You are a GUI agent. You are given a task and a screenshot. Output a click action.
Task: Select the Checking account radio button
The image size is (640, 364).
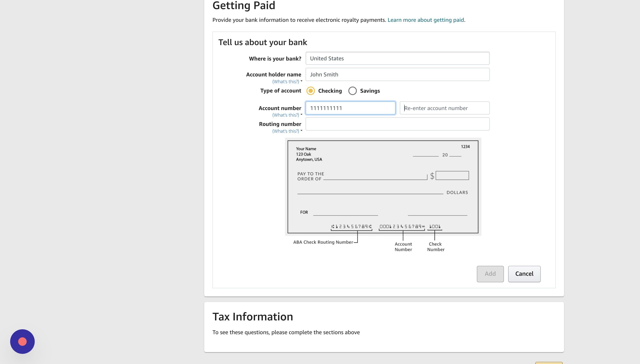310,91
